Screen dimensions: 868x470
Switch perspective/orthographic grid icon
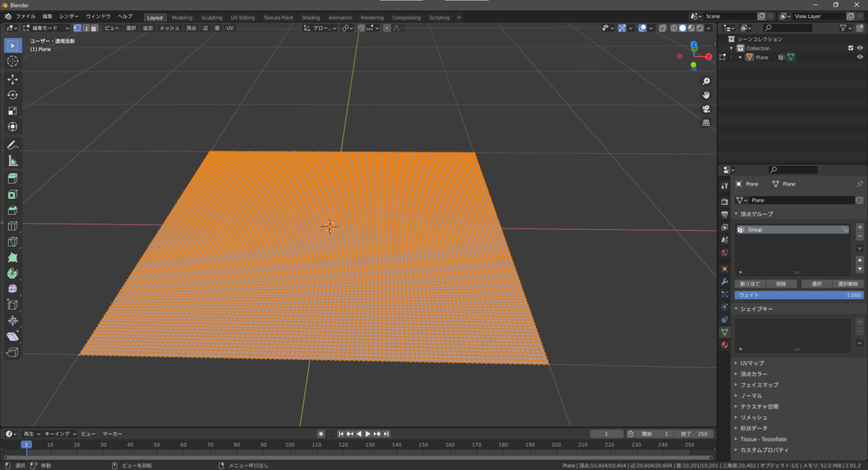point(706,123)
